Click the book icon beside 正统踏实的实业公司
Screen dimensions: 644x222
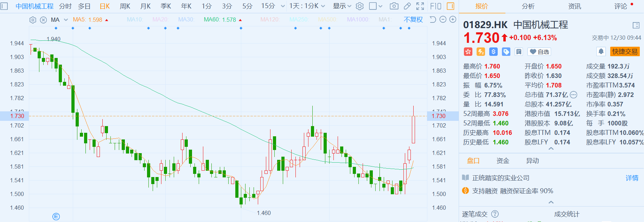click(466, 178)
